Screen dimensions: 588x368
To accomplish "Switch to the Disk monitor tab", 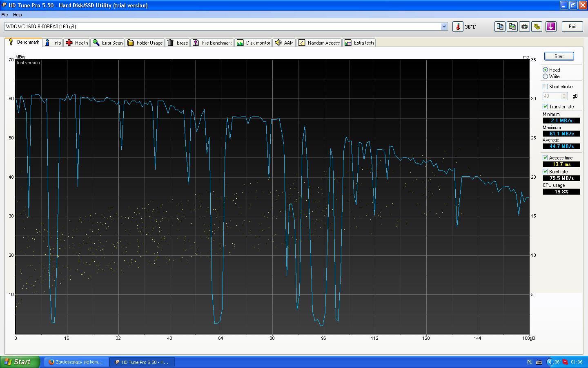I will (254, 43).
